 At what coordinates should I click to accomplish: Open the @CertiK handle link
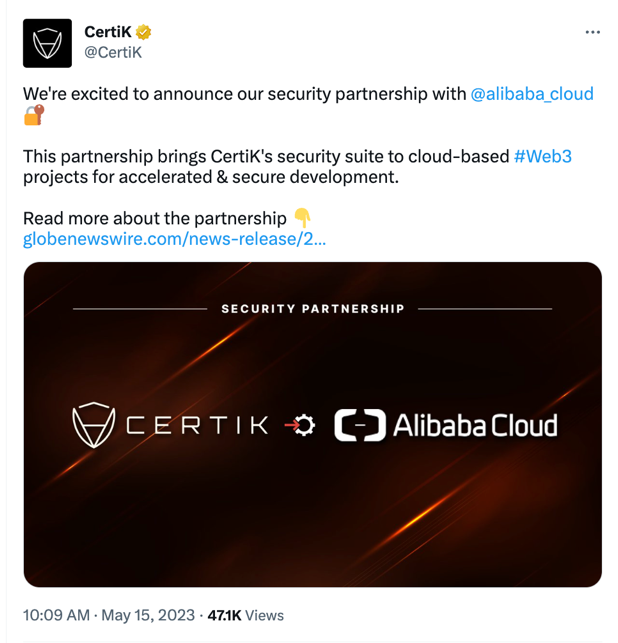tap(113, 52)
